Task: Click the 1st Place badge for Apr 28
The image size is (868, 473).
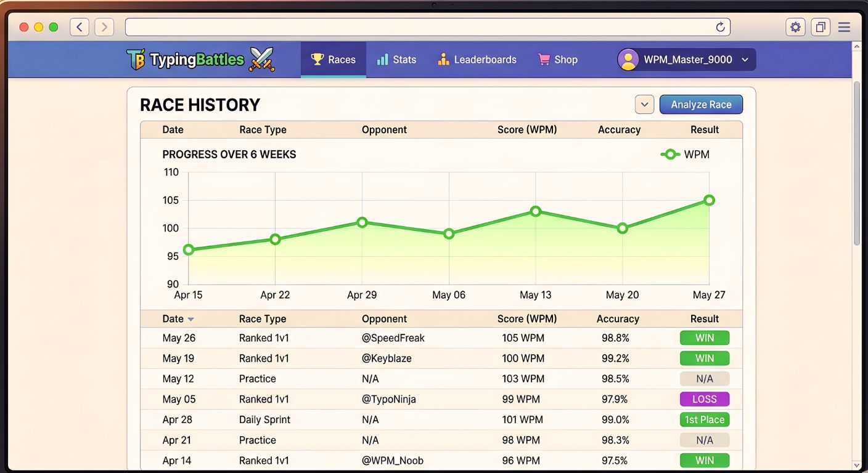Action: (x=705, y=419)
